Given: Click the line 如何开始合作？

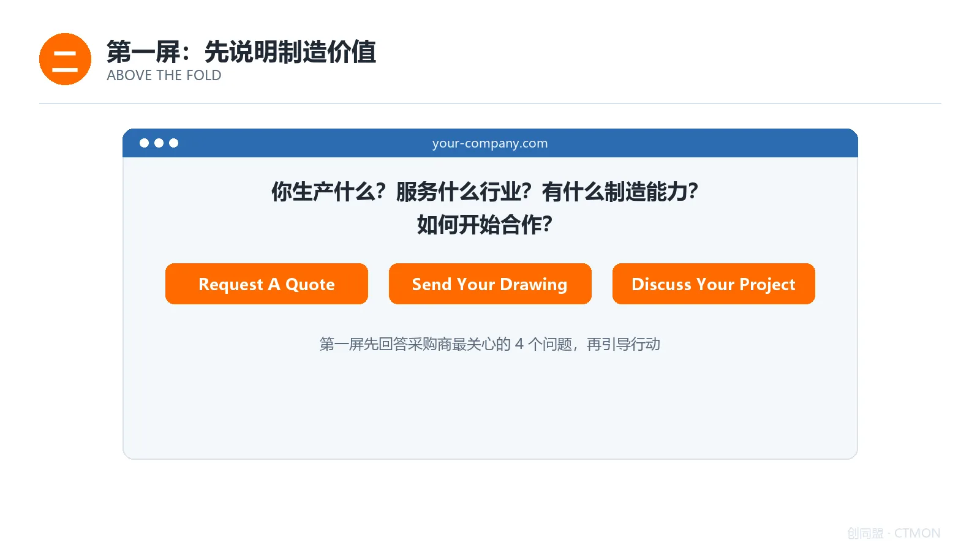Looking at the screenshot, I should click(x=485, y=225).
